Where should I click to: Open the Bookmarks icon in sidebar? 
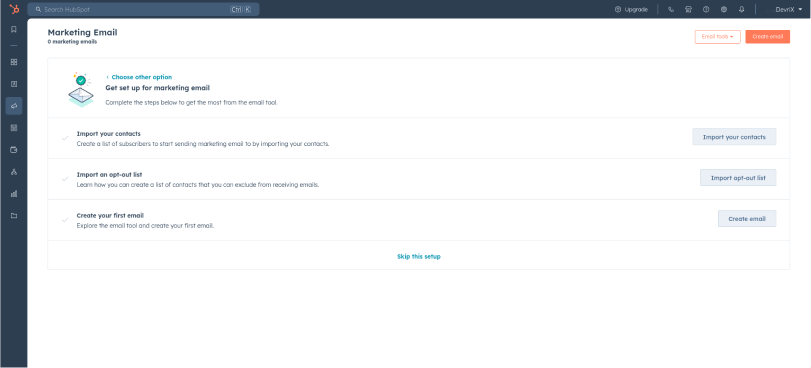point(14,30)
